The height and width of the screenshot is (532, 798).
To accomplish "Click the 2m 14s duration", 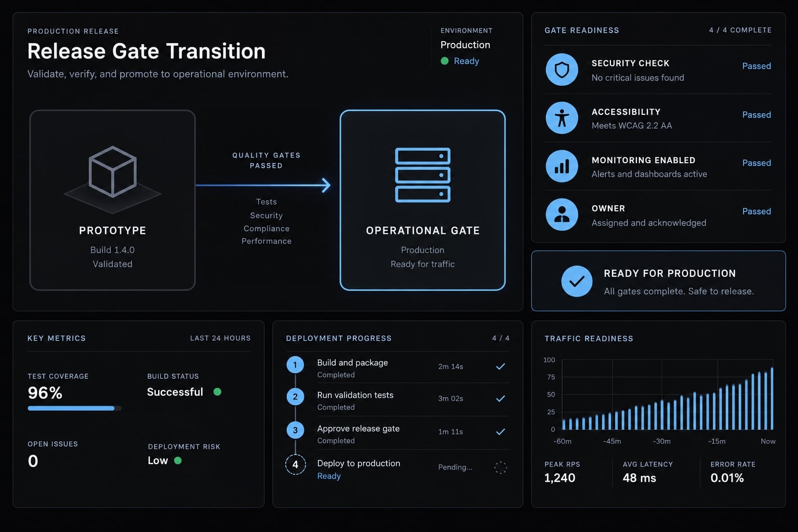I will pos(450,366).
